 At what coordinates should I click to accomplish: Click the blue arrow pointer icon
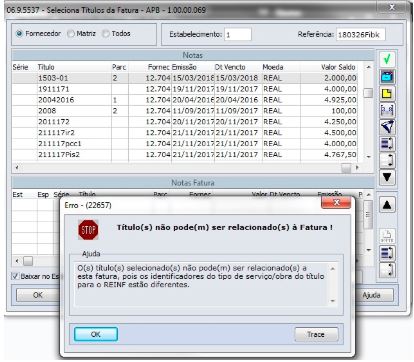coord(387,127)
